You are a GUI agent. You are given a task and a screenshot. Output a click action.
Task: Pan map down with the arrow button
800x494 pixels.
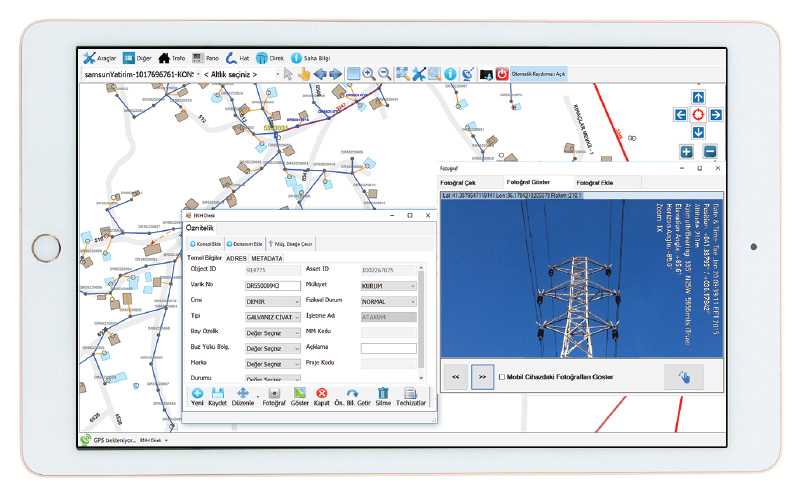(x=698, y=132)
